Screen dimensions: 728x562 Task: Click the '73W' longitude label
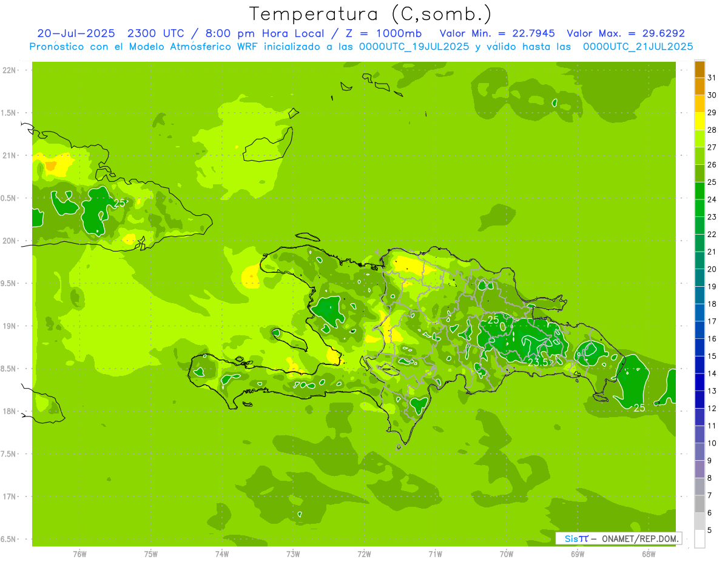pyautogui.click(x=293, y=554)
